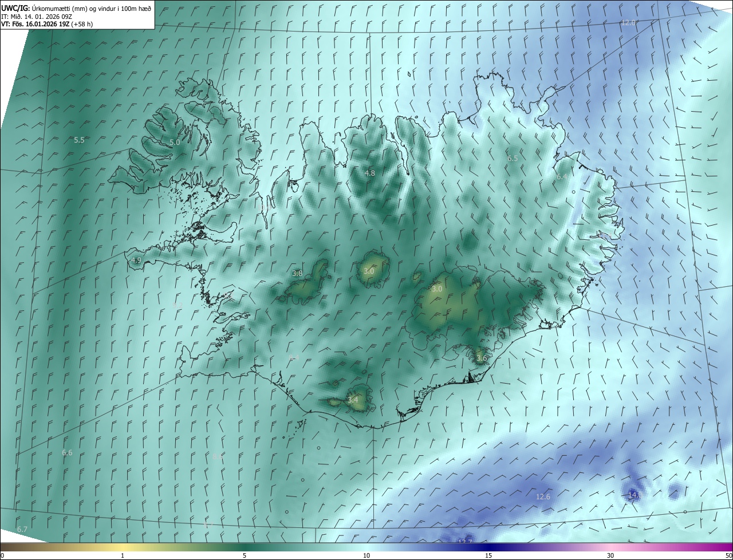Click the colorbar tick label 15
The width and height of the screenshot is (733, 560).
tap(488, 555)
